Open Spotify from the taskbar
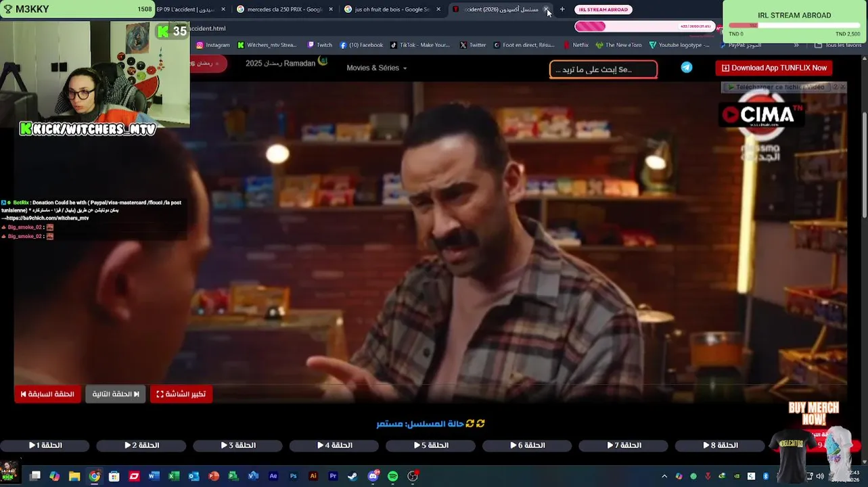The height and width of the screenshot is (487, 868). (392, 476)
